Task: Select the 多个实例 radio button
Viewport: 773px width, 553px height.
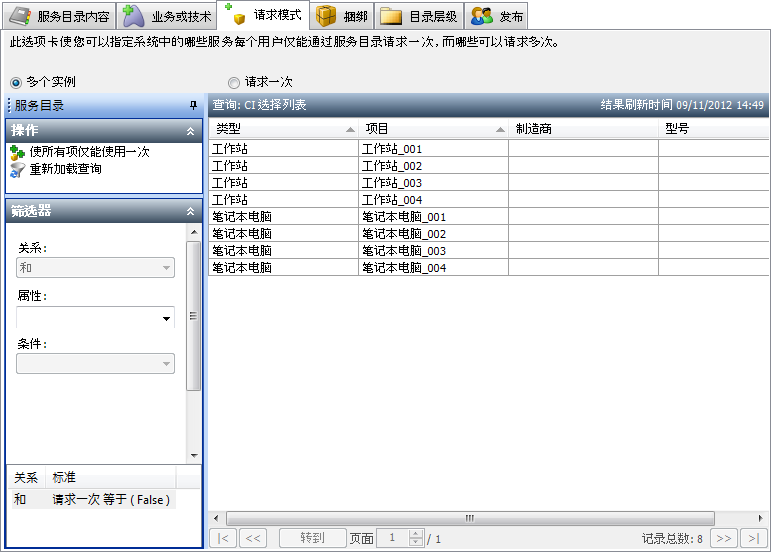Action: (16, 82)
